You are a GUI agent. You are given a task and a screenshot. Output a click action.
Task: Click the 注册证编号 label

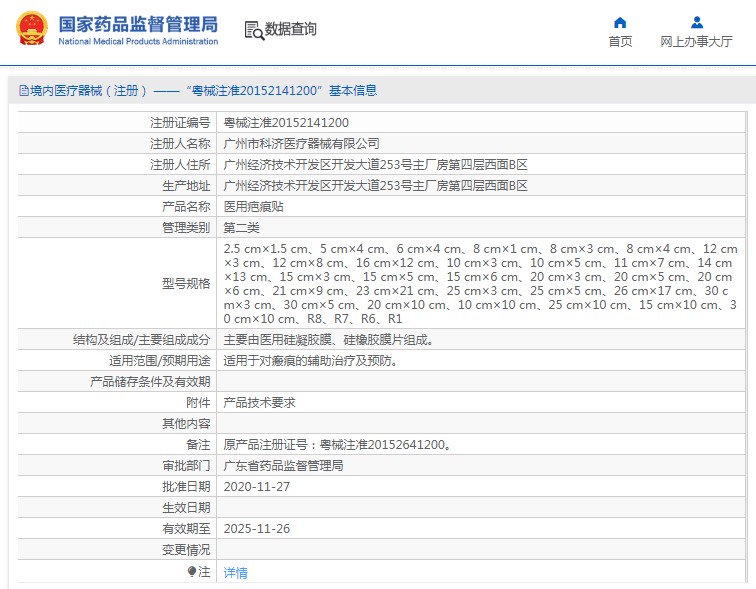tap(180, 122)
